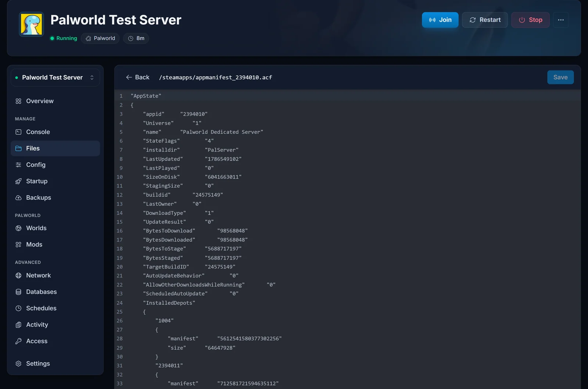Click the 8m uptime badge
588x389 pixels.
click(136, 38)
